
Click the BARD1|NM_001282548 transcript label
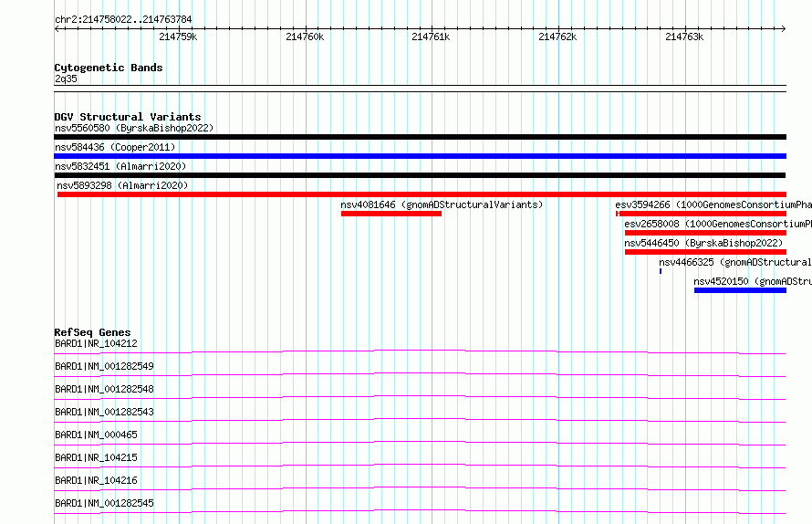click(104, 389)
